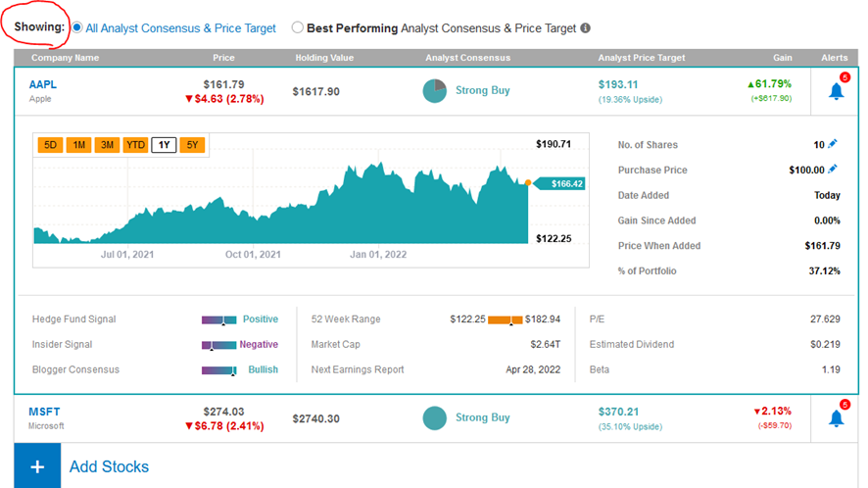This screenshot has width=868, height=488.
Task: Click the Bullish blogger consensus text
Action: pyautogui.click(x=263, y=369)
